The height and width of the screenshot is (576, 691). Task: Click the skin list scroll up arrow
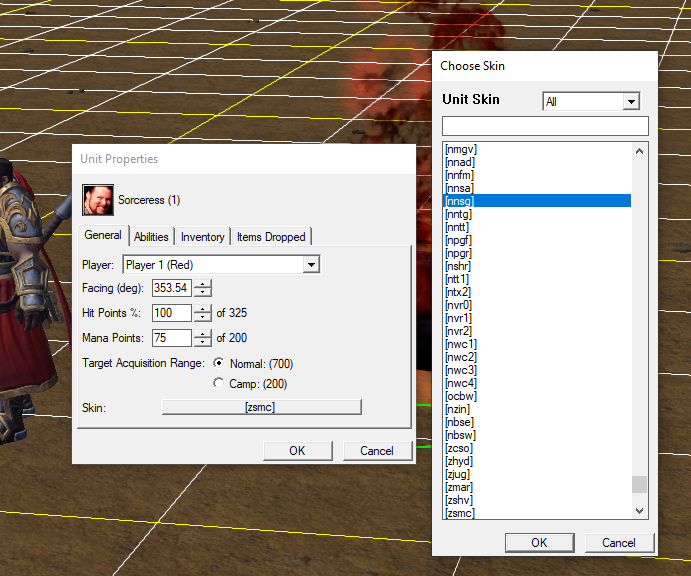click(639, 151)
